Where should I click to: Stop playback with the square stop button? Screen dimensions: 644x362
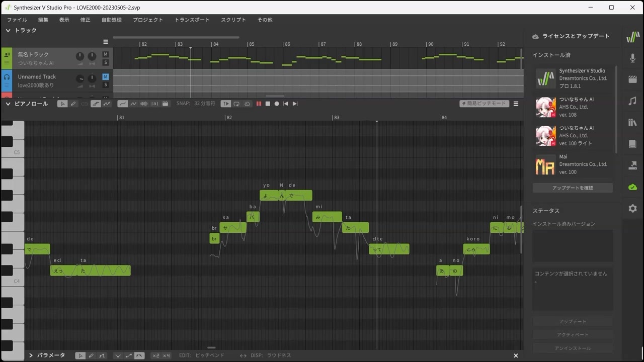pyautogui.click(x=268, y=104)
